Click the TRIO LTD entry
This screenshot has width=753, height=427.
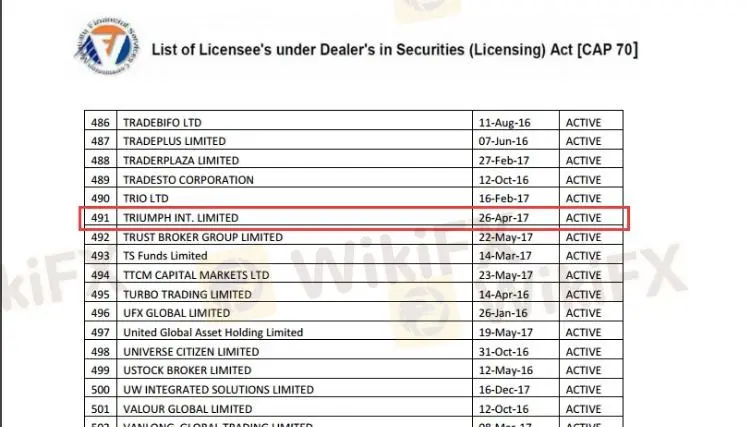pos(147,199)
